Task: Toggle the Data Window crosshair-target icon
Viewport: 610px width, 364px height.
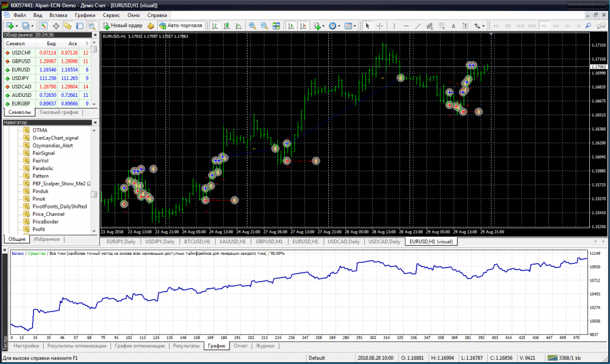Action: 56,26
